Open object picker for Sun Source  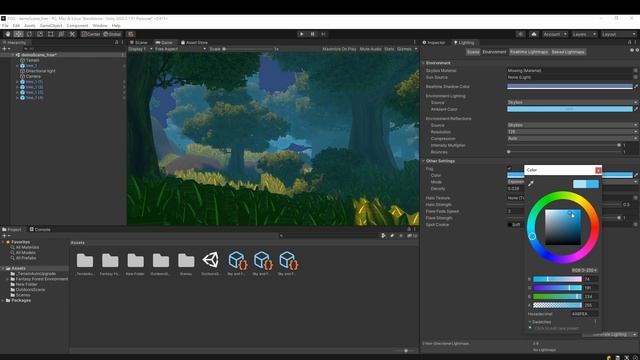pos(636,77)
